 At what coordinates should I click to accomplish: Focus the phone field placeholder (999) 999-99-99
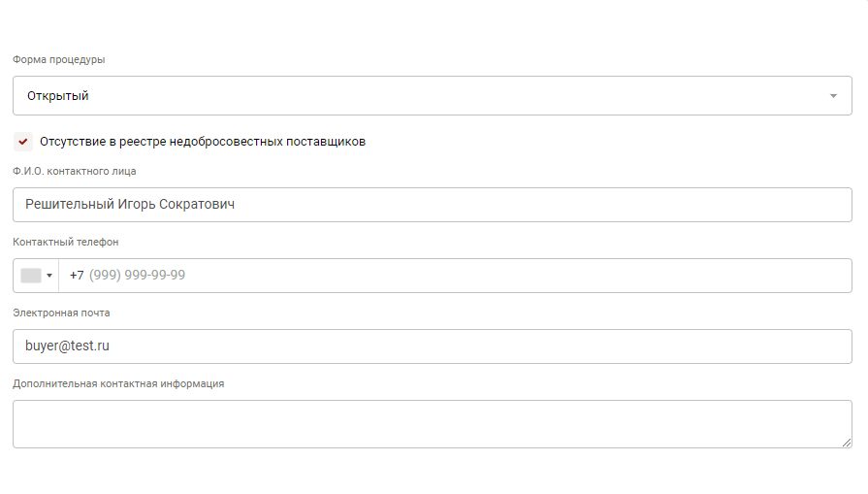[x=137, y=276]
